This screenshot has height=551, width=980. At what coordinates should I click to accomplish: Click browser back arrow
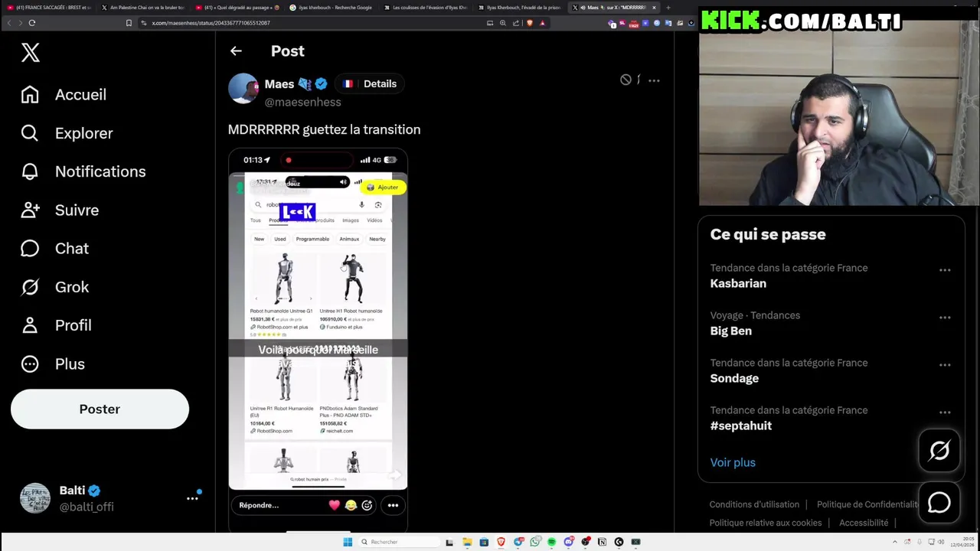point(9,23)
